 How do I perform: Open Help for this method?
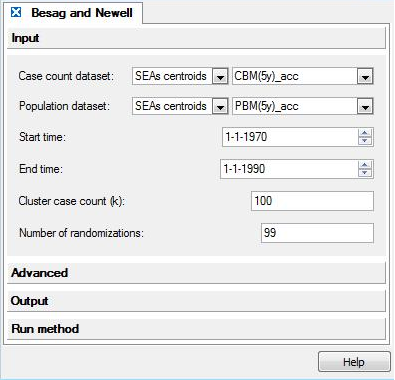354,362
